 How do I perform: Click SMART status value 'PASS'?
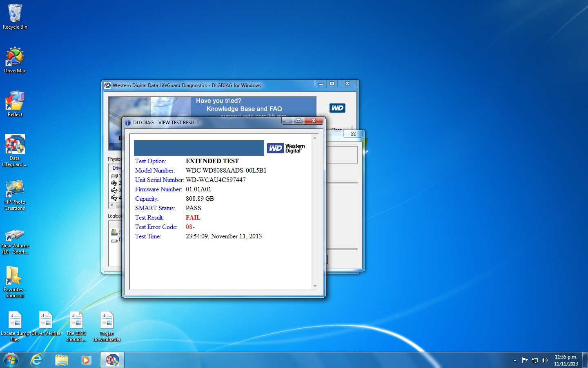(193, 208)
